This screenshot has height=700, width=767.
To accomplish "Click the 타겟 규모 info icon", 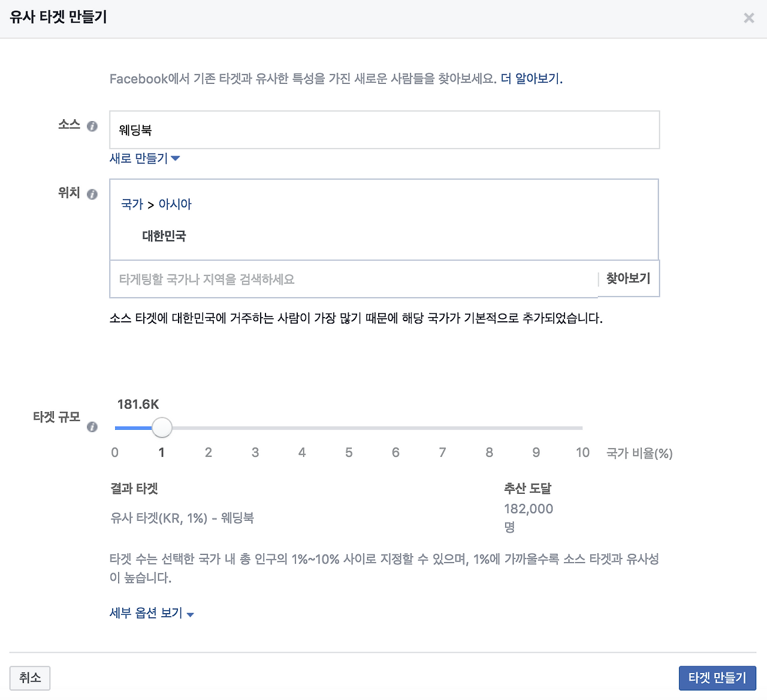I will point(92,427).
